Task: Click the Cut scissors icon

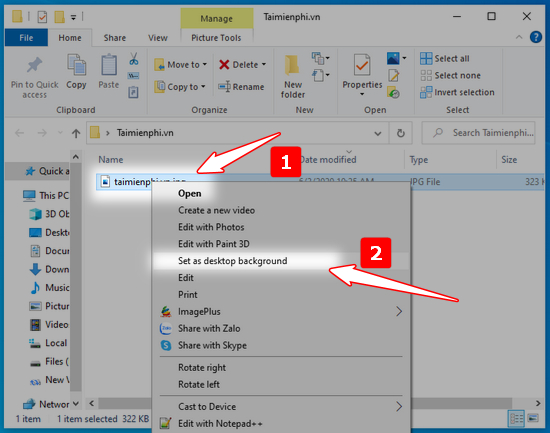Action: (x=133, y=59)
